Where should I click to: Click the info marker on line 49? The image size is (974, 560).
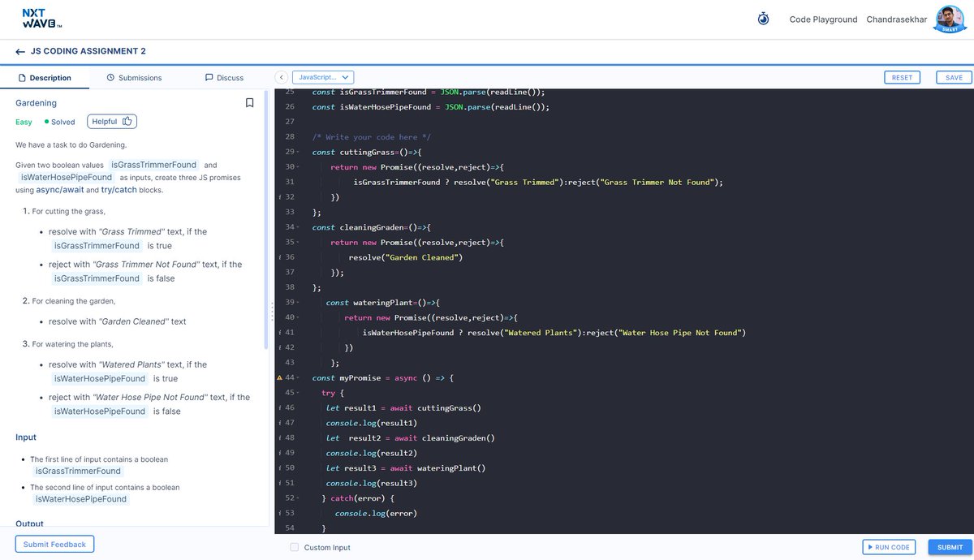click(x=280, y=453)
